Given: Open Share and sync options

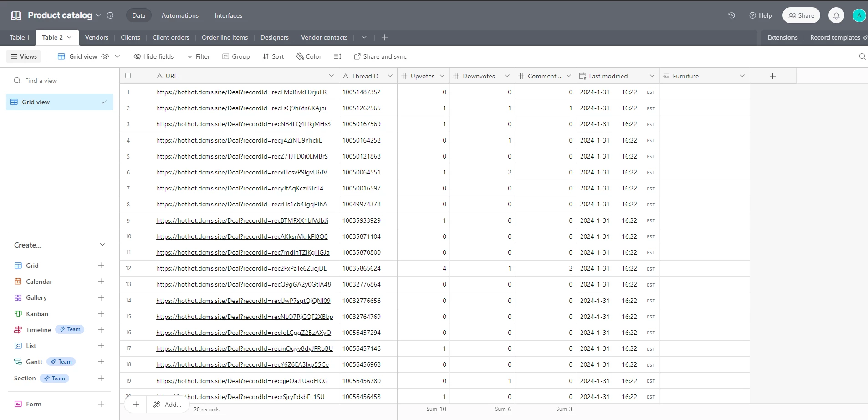Looking at the screenshot, I should click(x=380, y=56).
